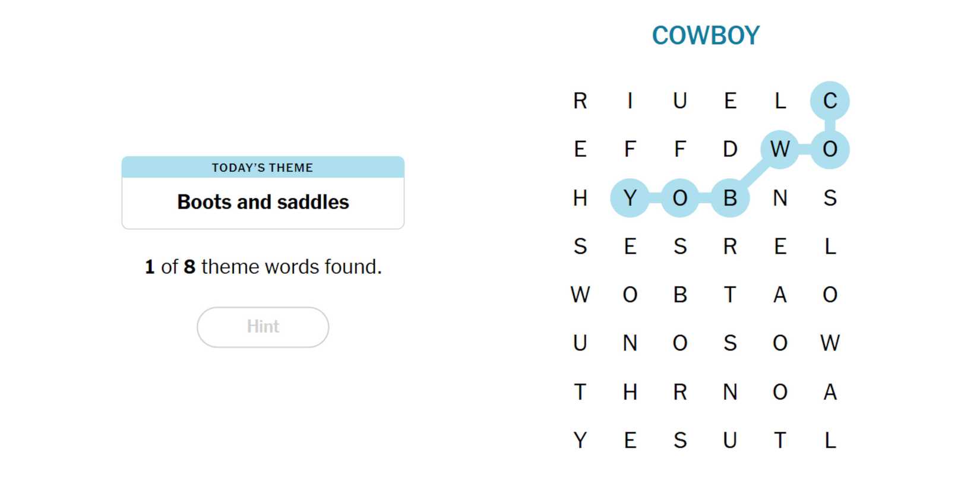The image size is (980, 490).
Task: Choose the letter I in the top row
Action: pos(630,101)
